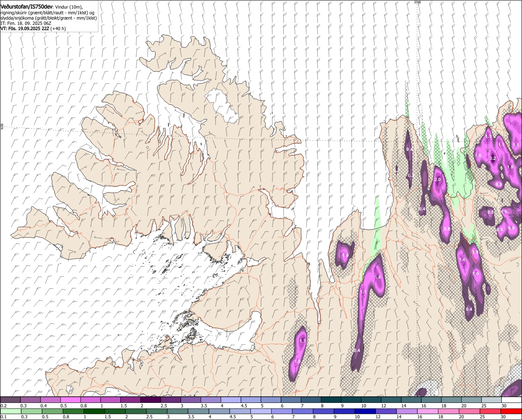Select upper legend swatch between 2 and 2.5
Screen dimensions: 522x420
[150, 400]
